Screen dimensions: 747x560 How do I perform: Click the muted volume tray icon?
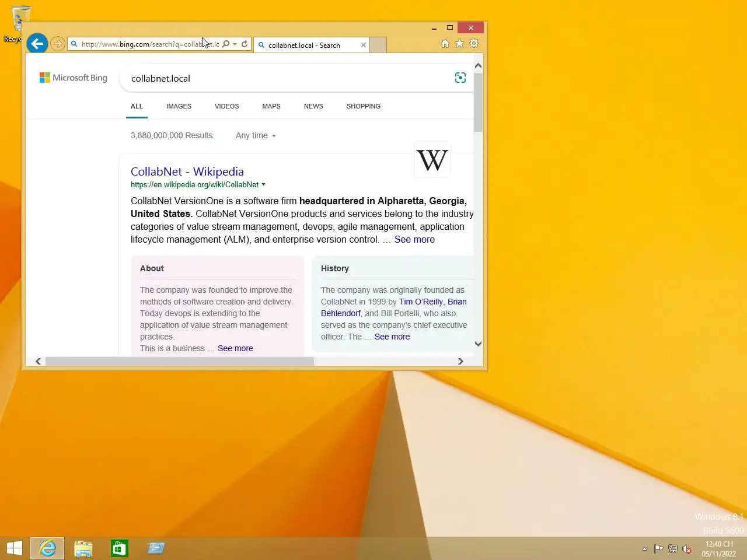(687, 549)
